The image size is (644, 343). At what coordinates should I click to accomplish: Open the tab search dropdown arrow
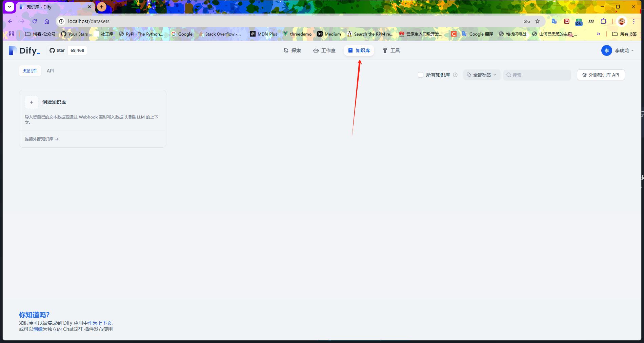point(9,7)
